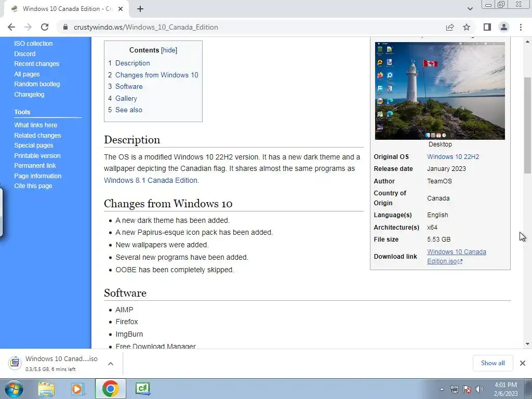The width and height of the screenshot is (532, 399).
Task: Open Windows Media Player from taskbar
Action: click(77, 389)
